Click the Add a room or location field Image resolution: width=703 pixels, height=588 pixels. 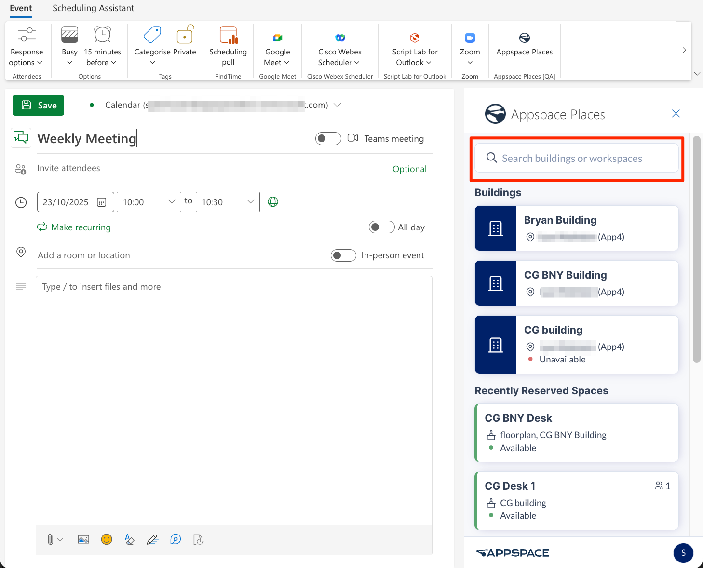pos(181,255)
